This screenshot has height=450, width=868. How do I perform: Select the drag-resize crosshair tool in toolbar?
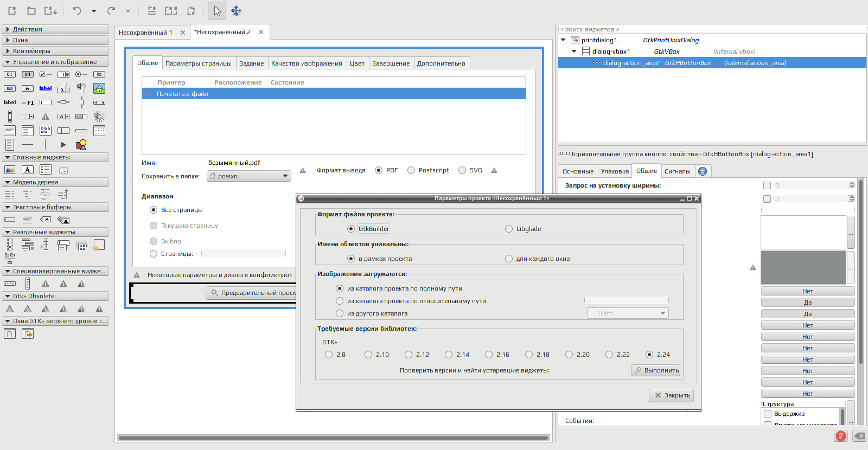(236, 11)
